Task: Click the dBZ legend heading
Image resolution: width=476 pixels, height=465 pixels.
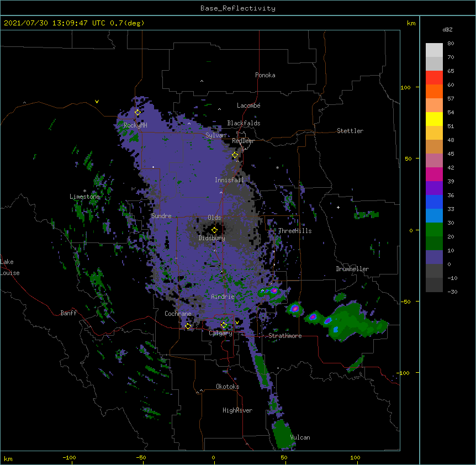Action: tap(447, 29)
